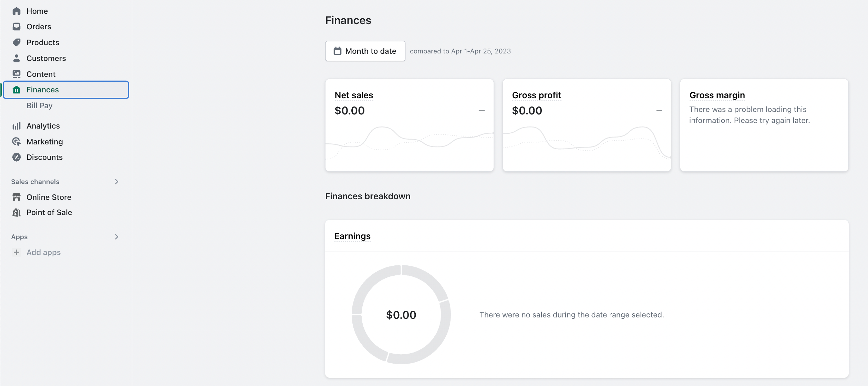Click the Online Store storefront icon
This screenshot has width=868, height=386.
16,197
